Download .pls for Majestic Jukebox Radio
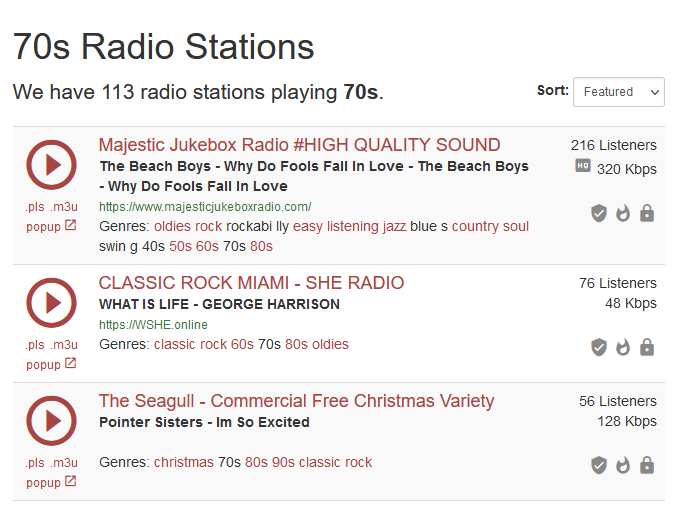Image resolution: width=676 pixels, height=508 pixels. pyautogui.click(x=36, y=207)
